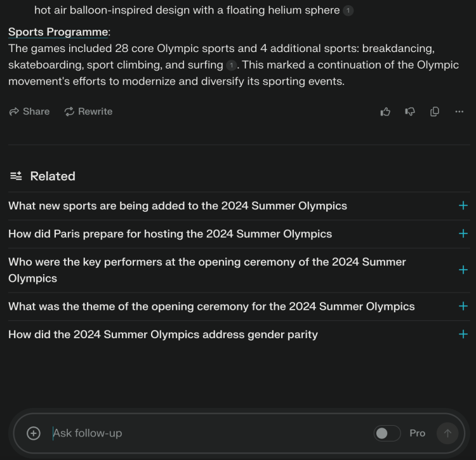Open "What new sports are being added" question

tap(178, 206)
